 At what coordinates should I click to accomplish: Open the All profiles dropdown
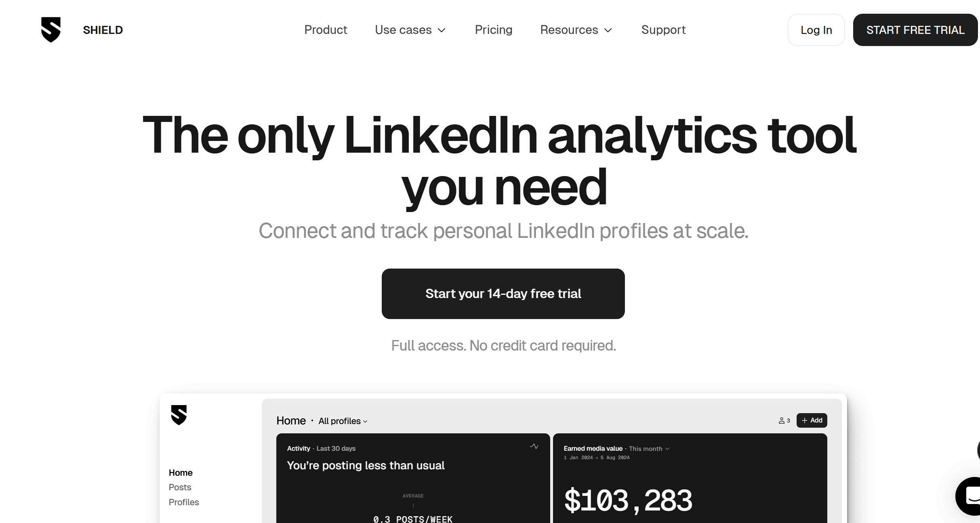pos(343,421)
